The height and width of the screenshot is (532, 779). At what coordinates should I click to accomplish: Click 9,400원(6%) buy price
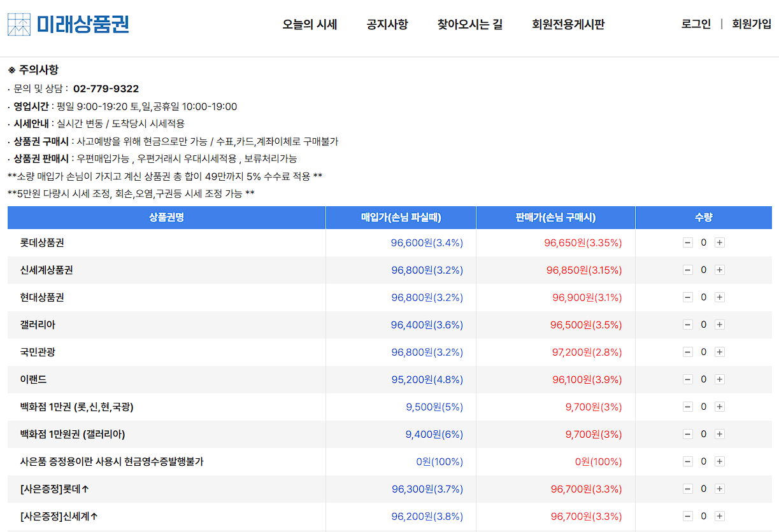[x=434, y=434]
